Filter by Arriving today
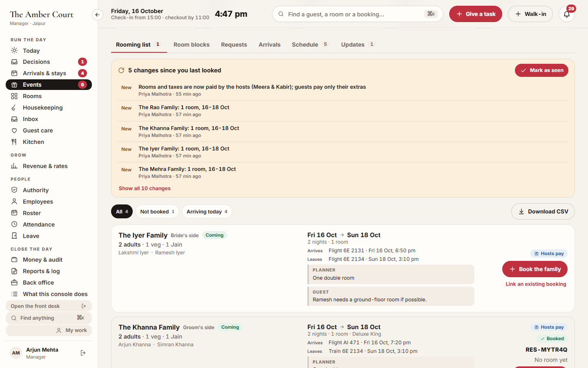Viewport: 588px width, 368px height. [x=207, y=211]
